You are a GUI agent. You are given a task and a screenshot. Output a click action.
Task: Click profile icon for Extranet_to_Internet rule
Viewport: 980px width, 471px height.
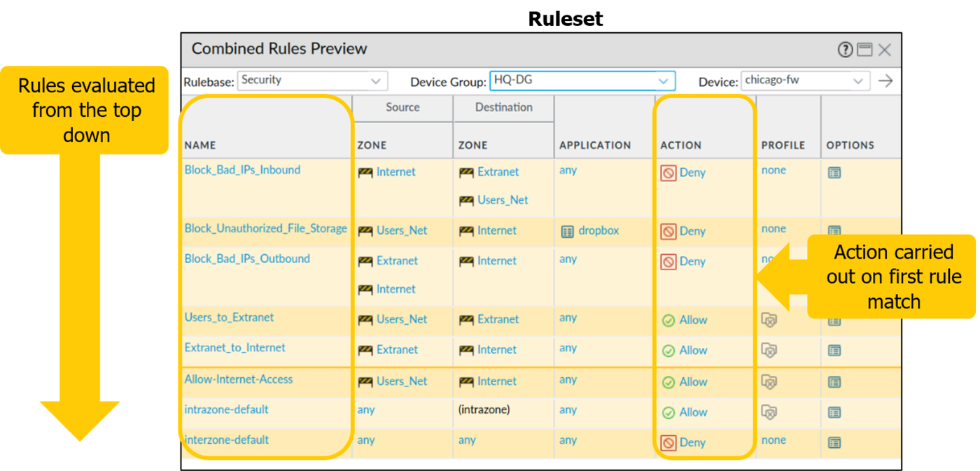tap(769, 350)
